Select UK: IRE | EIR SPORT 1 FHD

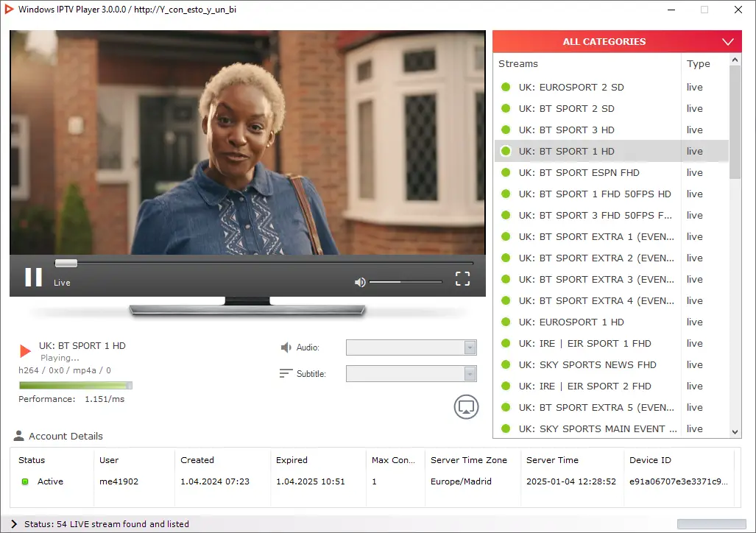coord(612,344)
